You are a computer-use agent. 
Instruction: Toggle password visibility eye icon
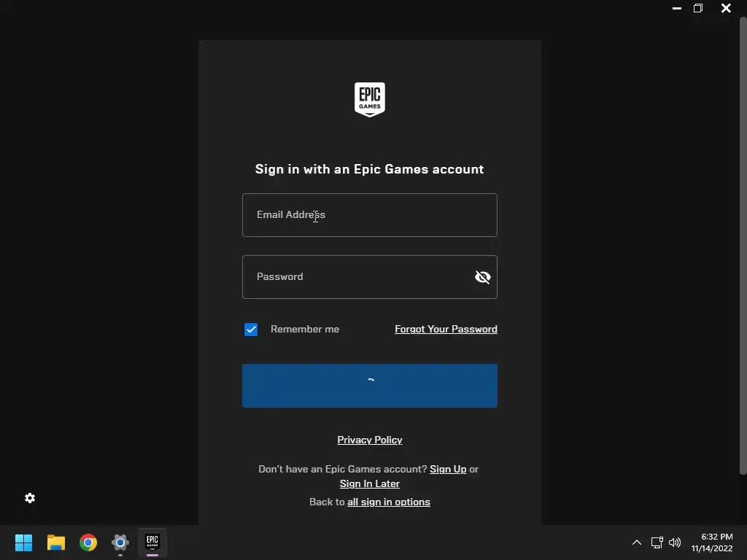483,276
